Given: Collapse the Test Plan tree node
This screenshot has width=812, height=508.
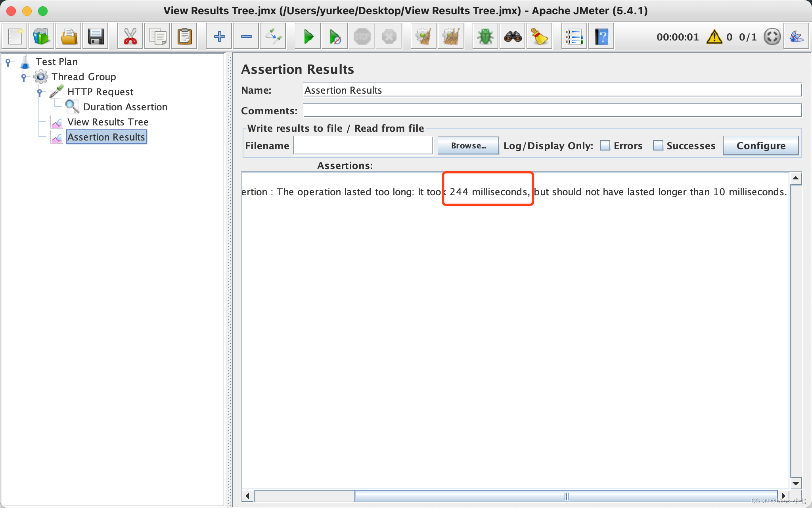Looking at the screenshot, I should (8, 62).
